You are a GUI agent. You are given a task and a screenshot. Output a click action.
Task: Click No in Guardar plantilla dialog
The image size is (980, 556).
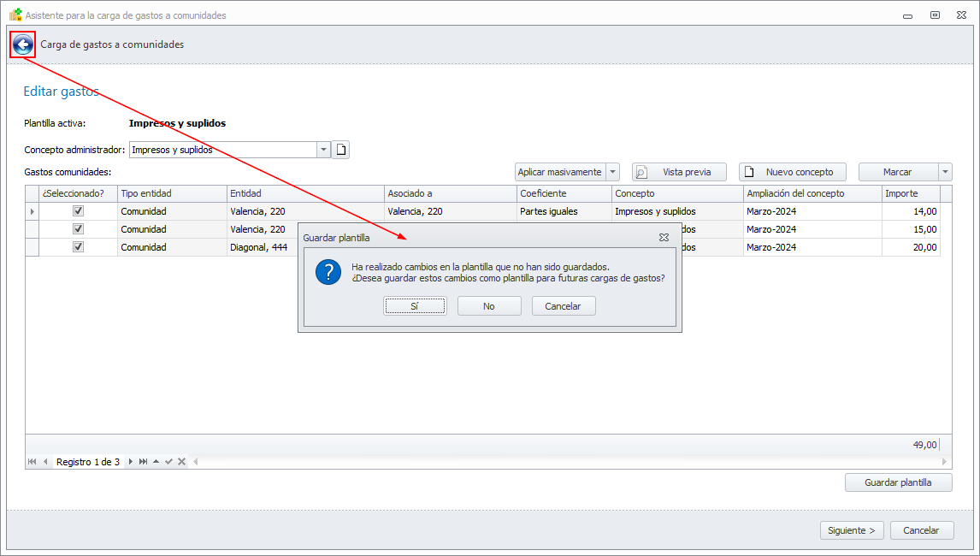[489, 306]
